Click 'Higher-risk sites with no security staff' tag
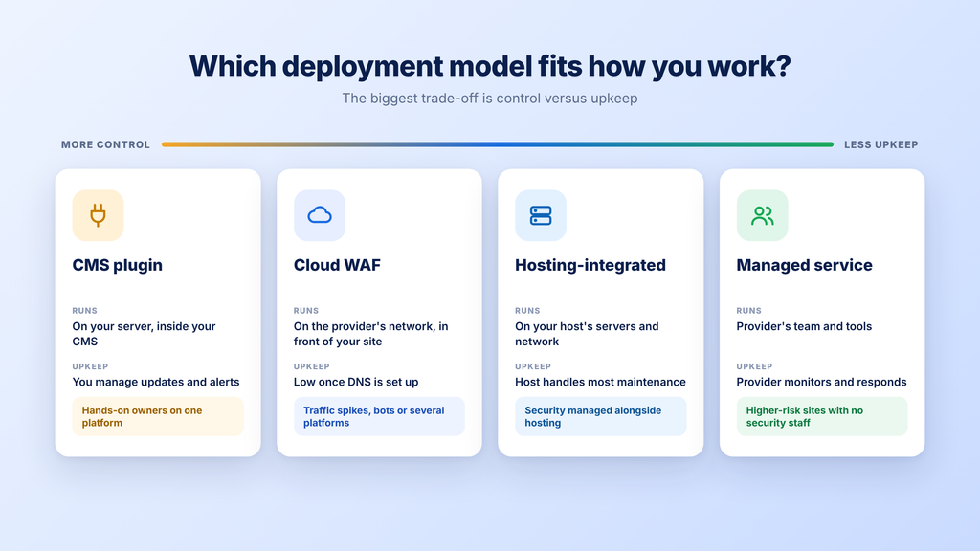This screenshot has width=980, height=551. pyautogui.click(x=822, y=416)
